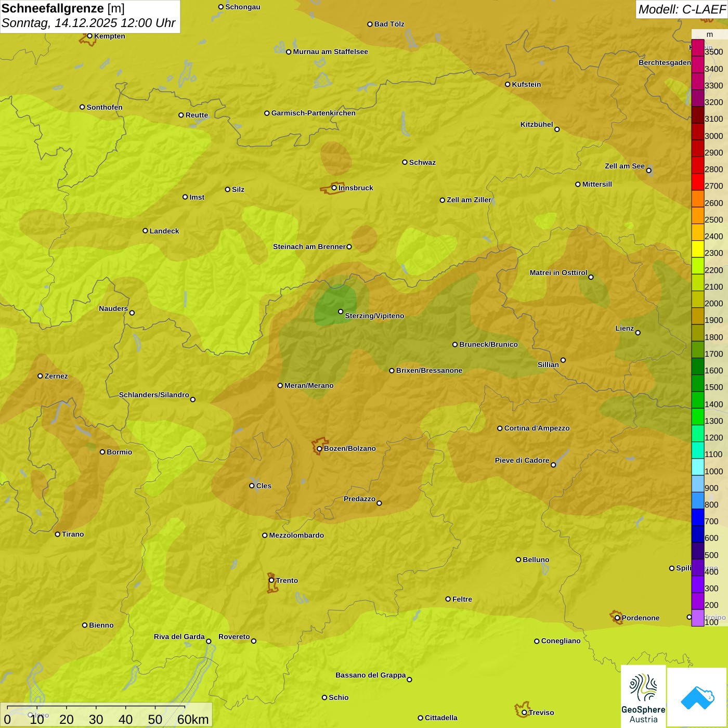This screenshot has width=728, height=728.
Task: Click the 1500 m green legend color
Action: coord(698,383)
